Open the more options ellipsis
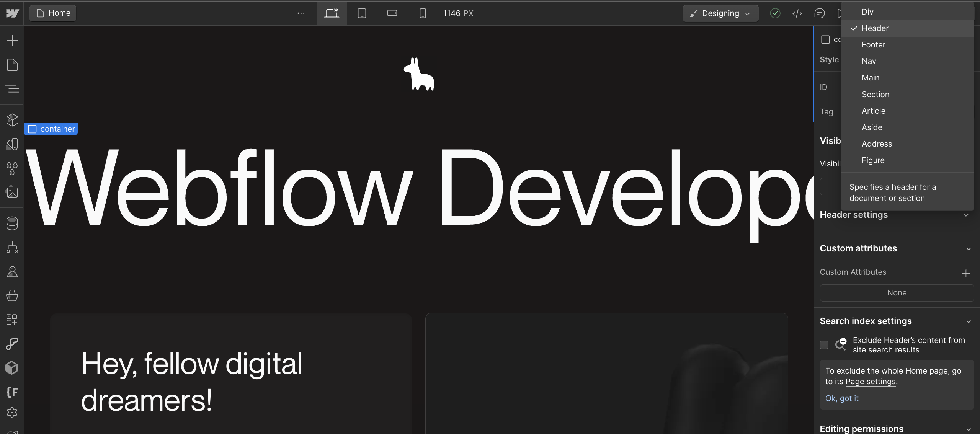 [301, 13]
